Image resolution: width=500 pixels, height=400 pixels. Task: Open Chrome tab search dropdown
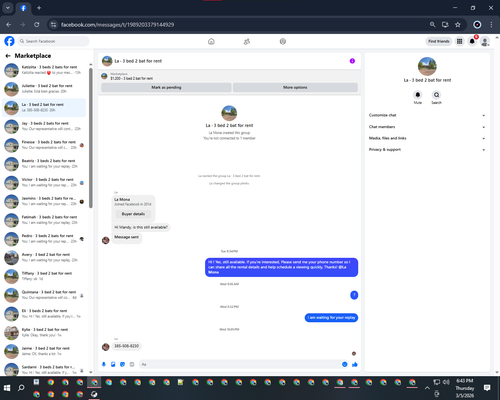pos(8,8)
